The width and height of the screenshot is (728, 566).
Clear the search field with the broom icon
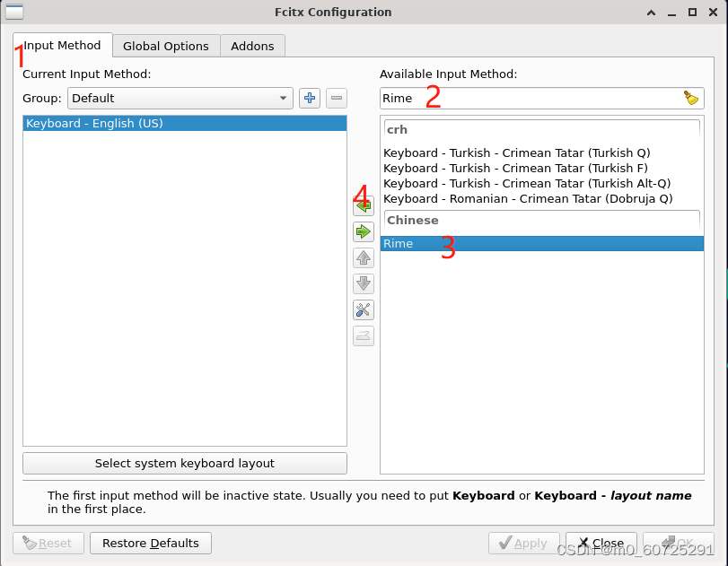tap(690, 98)
